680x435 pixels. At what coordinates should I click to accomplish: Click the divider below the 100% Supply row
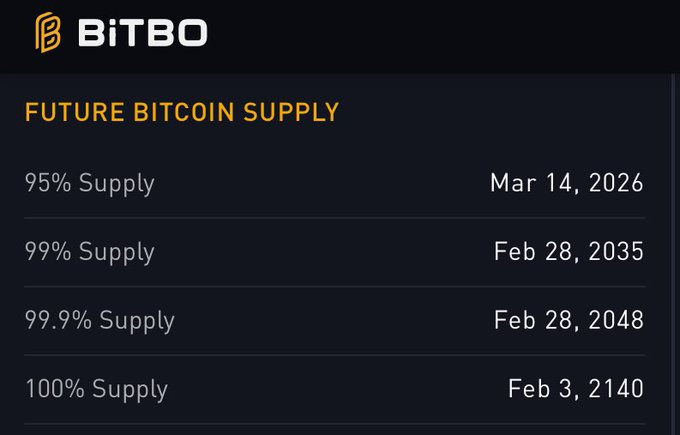335,423
